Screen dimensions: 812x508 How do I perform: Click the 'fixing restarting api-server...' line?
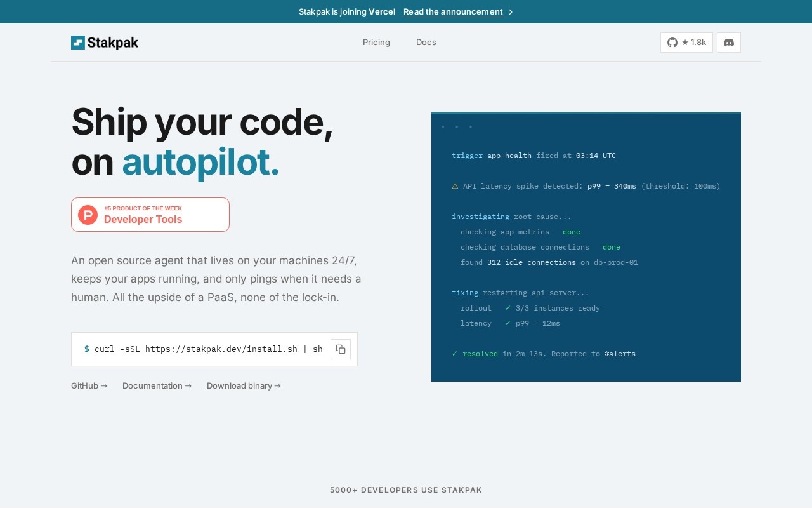pyautogui.click(x=520, y=293)
